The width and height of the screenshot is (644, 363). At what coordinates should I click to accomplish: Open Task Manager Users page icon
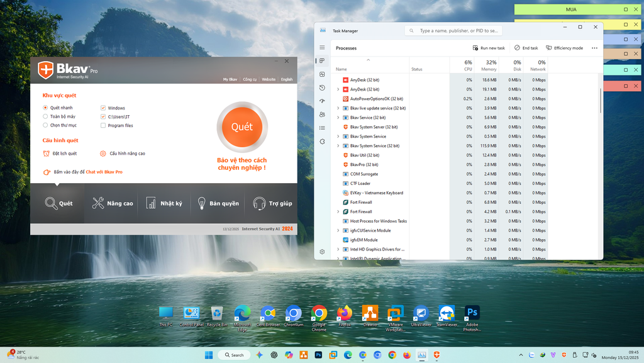point(322,114)
